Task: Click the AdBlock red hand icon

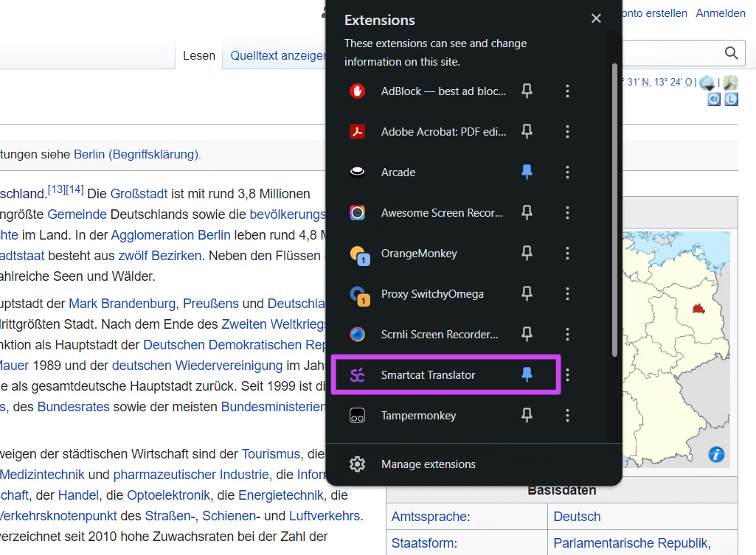Action: 357,91
